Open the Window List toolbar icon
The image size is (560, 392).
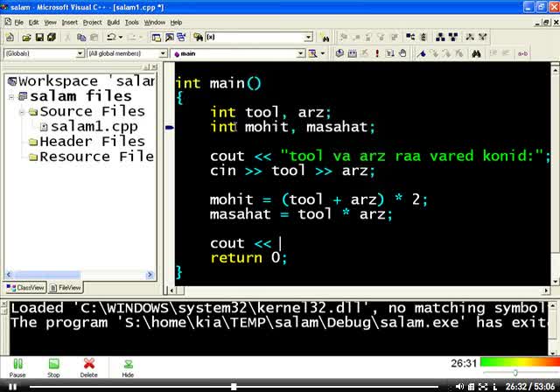[181, 37]
